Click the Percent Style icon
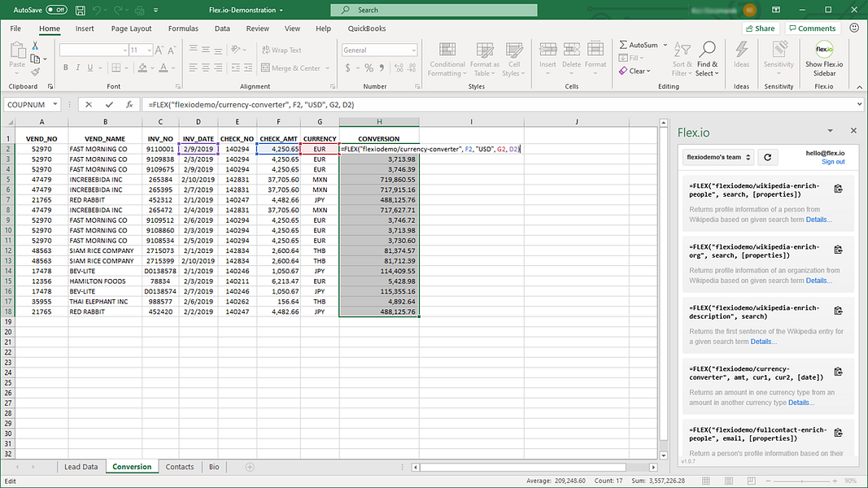This screenshot has width=868, height=488. point(369,68)
